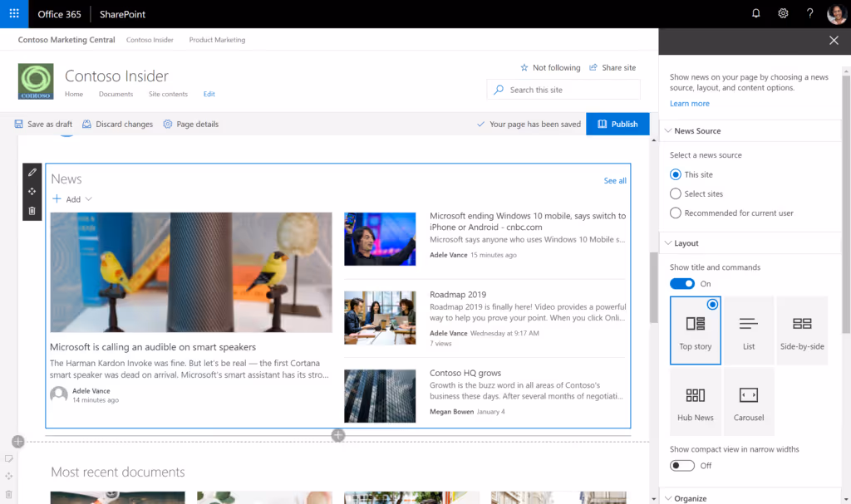Click Office 365 header link
Viewport: 851px width, 504px height.
point(59,14)
